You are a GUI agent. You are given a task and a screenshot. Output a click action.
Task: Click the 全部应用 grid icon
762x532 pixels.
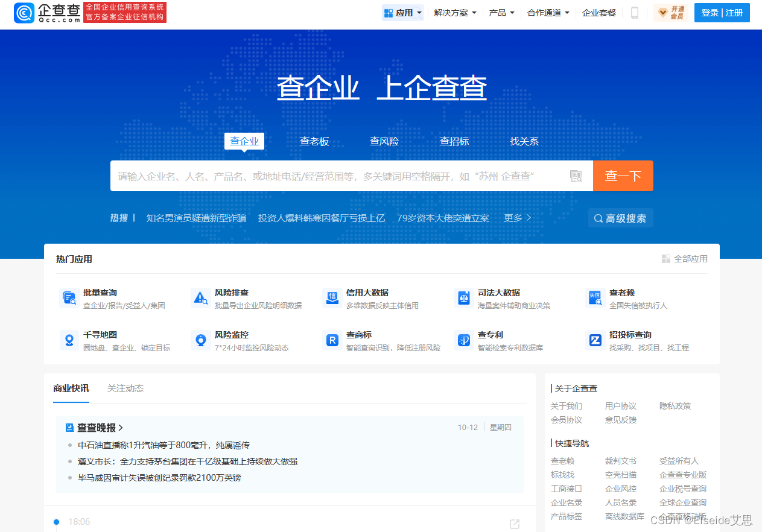(x=666, y=259)
